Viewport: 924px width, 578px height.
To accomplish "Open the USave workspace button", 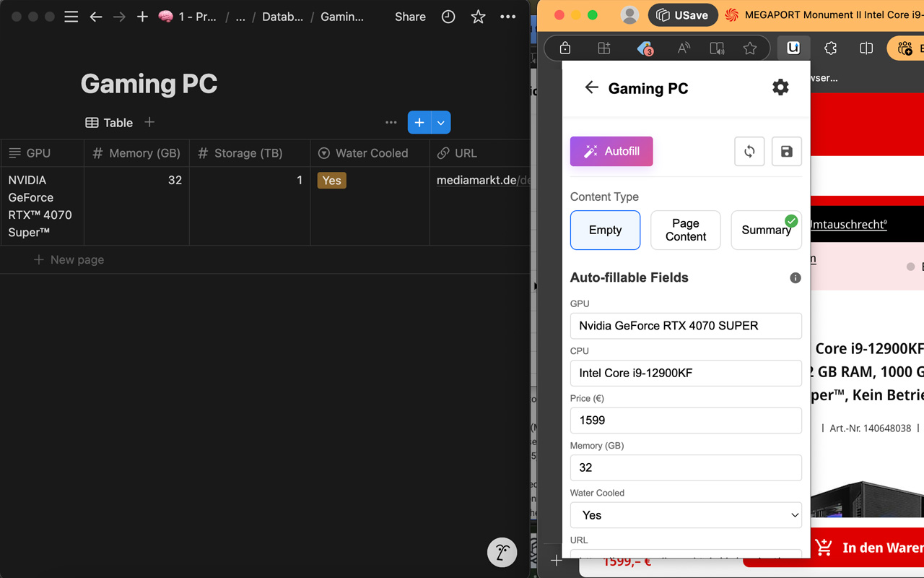I will point(682,15).
